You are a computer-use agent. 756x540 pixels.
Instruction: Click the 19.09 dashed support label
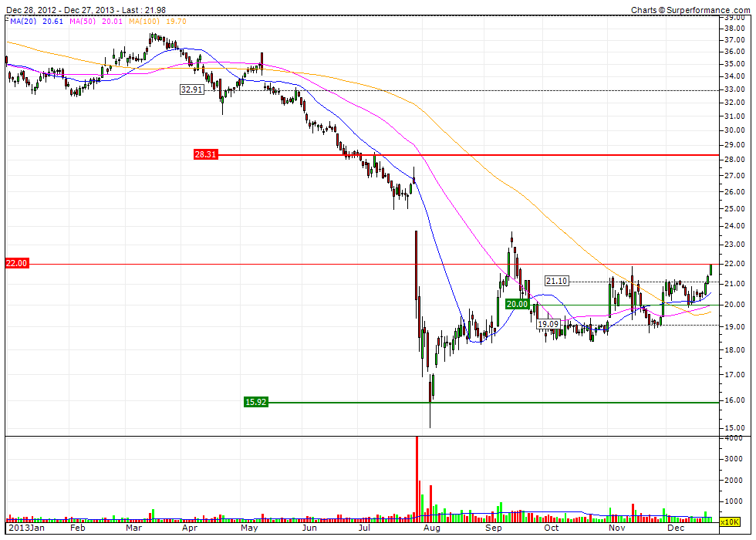point(549,323)
